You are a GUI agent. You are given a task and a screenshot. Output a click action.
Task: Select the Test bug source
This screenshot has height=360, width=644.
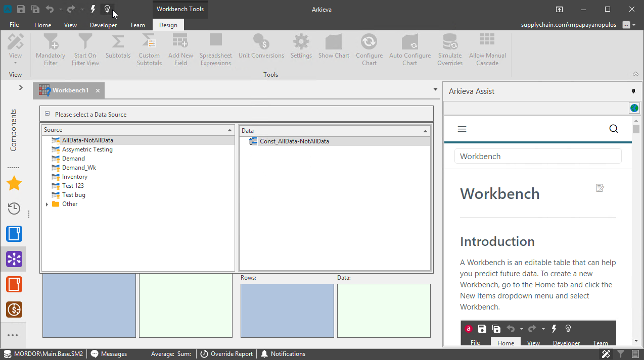[74, 195]
